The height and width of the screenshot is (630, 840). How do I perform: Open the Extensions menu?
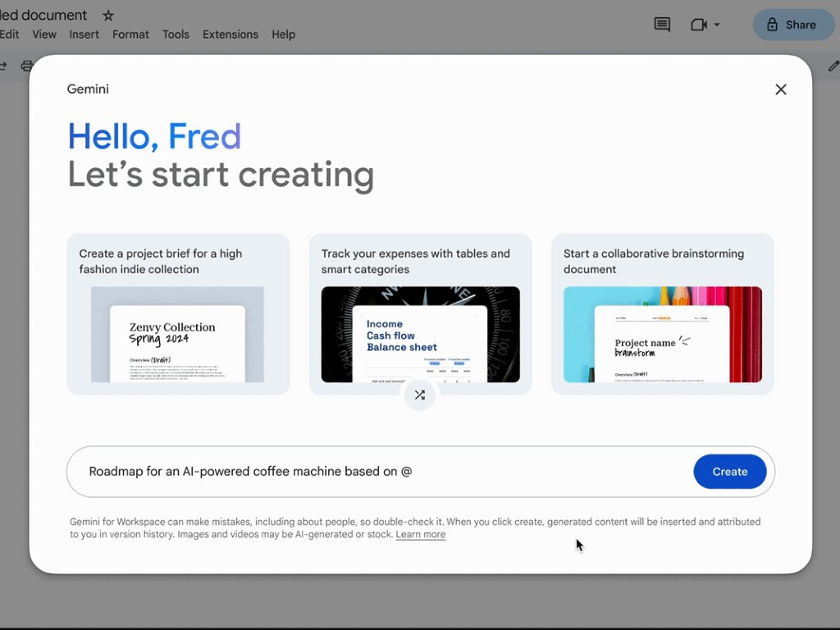coord(231,34)
